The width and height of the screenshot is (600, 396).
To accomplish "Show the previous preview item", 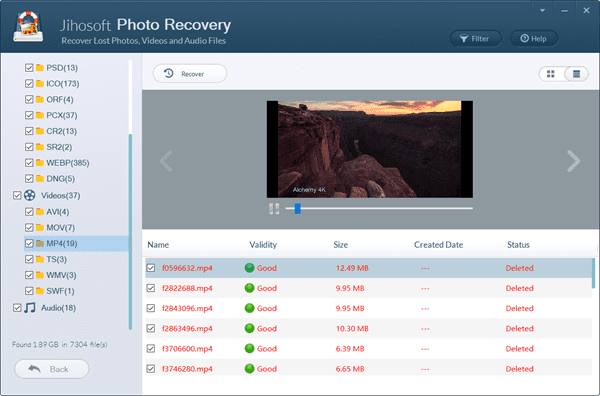I will 166,161.
